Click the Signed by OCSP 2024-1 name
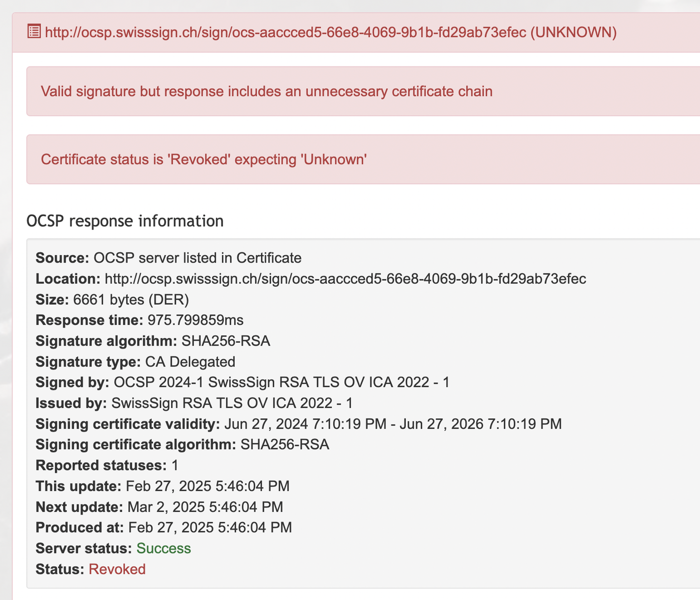Image resolution: width=700 pixels, height=600 pixels. coord(282,382)
